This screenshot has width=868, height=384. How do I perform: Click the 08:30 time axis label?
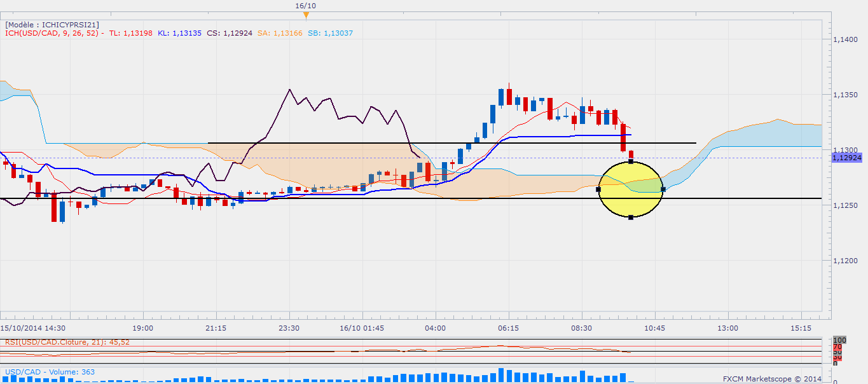coord(582,328)
